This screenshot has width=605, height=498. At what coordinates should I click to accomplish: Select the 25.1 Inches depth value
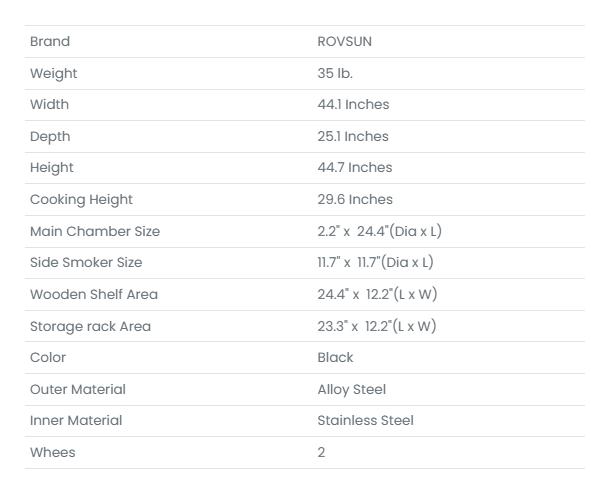[353, 136]
